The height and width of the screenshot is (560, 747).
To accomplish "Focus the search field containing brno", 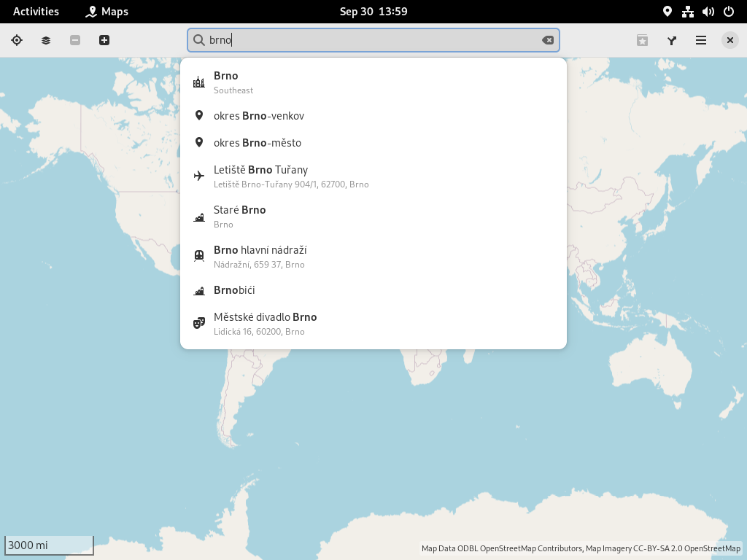I will tap(373, 41).
